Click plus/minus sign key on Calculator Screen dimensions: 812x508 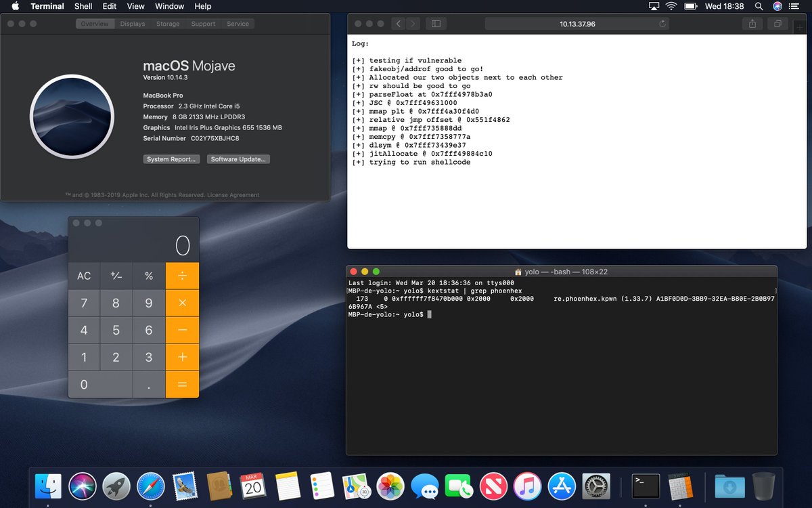coord(116,276)
